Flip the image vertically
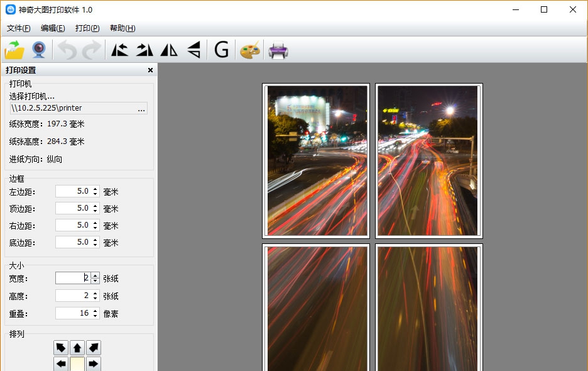This screenshot has width=588, height=371. 194,50
